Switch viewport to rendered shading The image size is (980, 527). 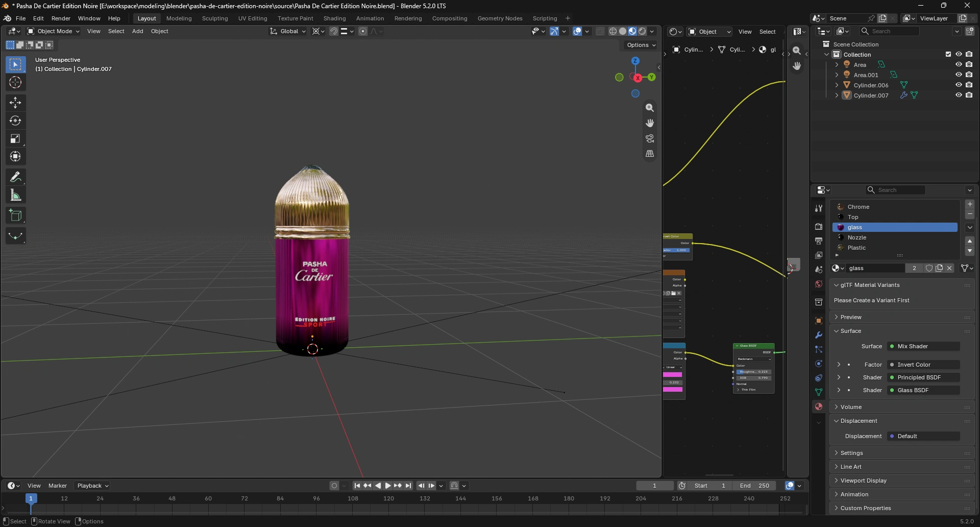(643, 31)
